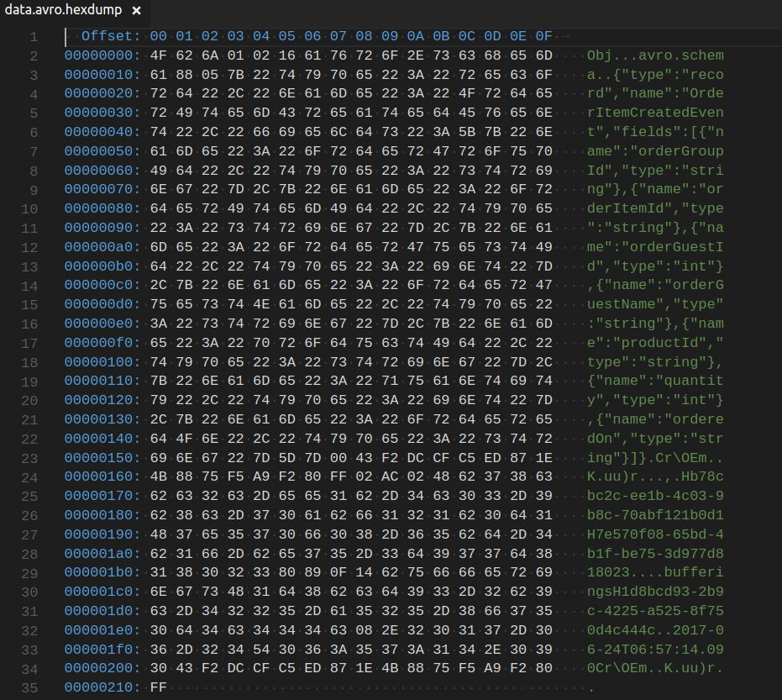782x700 pixels.
Task: Click offset address 00000000:
Action: [x=102, y=55]
